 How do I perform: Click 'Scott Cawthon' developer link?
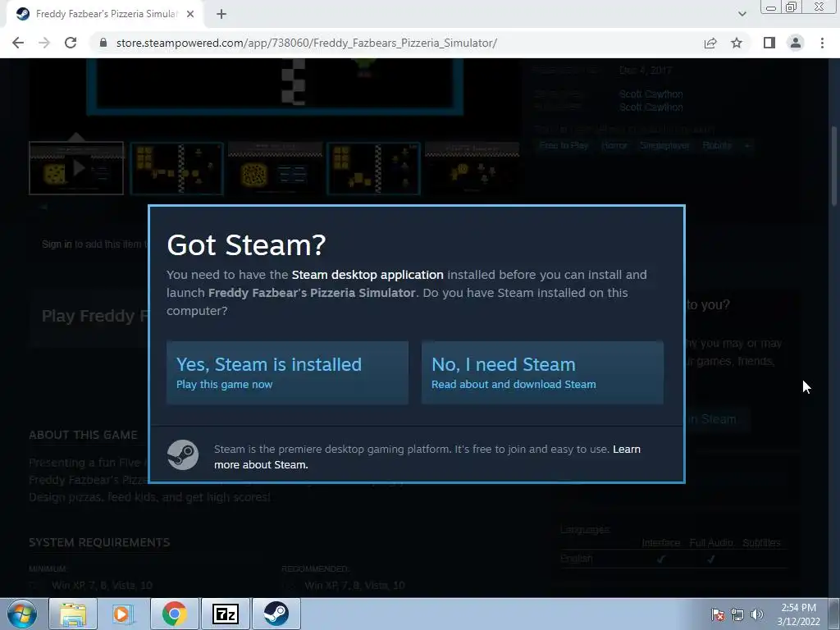pos(651,94)
